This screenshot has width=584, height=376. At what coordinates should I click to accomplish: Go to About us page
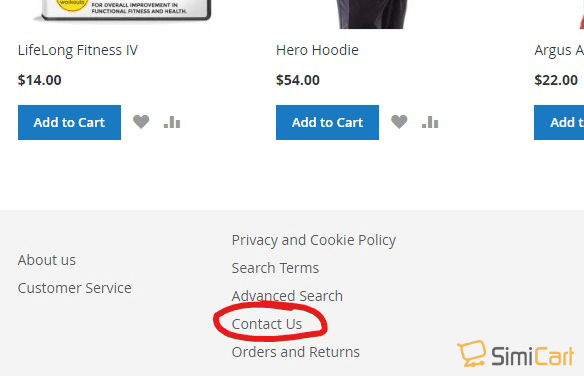pyautogui.click(x=47, y=260)
